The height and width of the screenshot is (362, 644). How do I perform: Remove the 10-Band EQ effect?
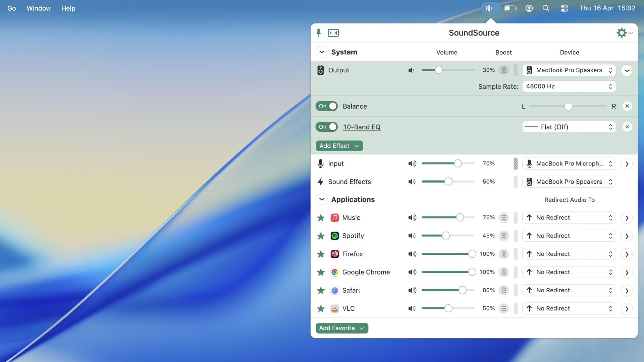click(x=627, y=127)
